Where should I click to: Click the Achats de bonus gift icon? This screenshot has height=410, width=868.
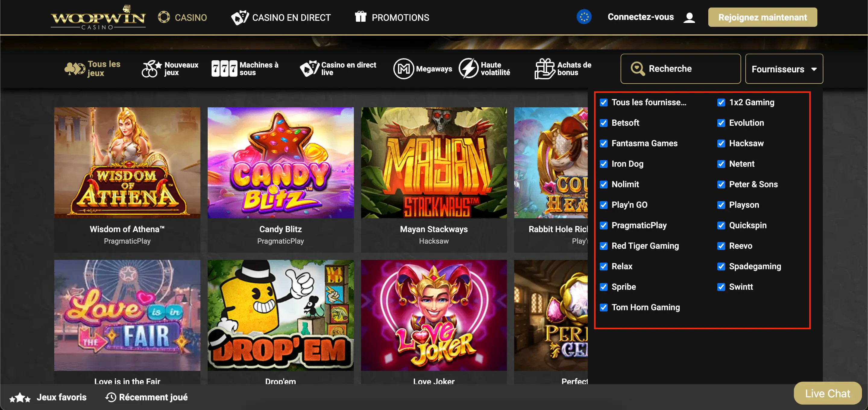pyautogui.click(x=545, y=69)
